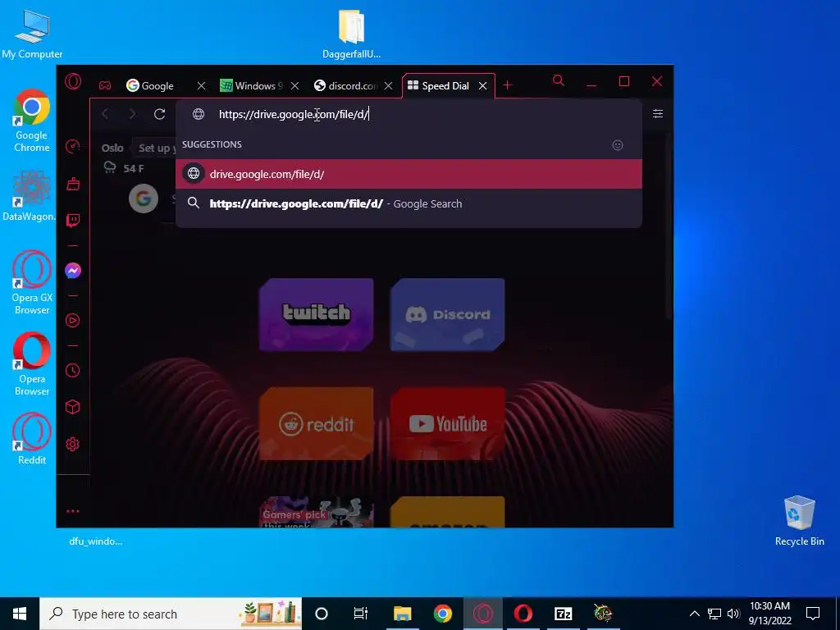Open Task View on the taskbar
The image size is (840, 630).
(361, 614)
